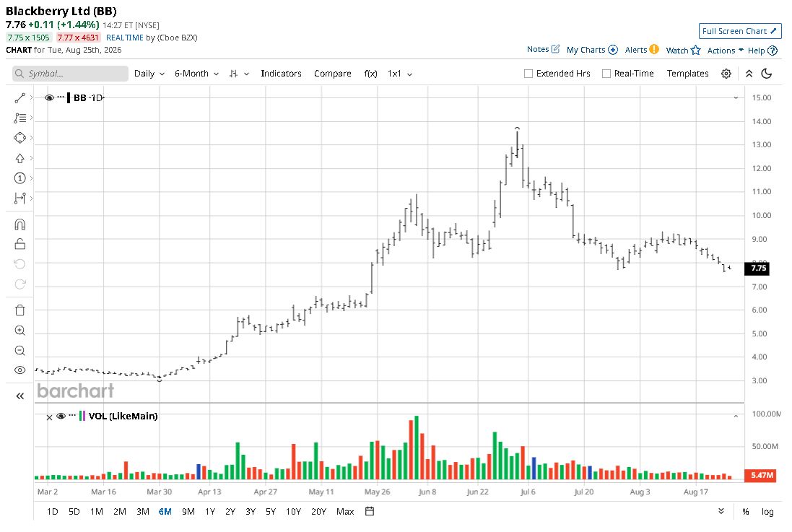Select the 9M time range
The height and width of the screenshot is (532, 792).
188,512
